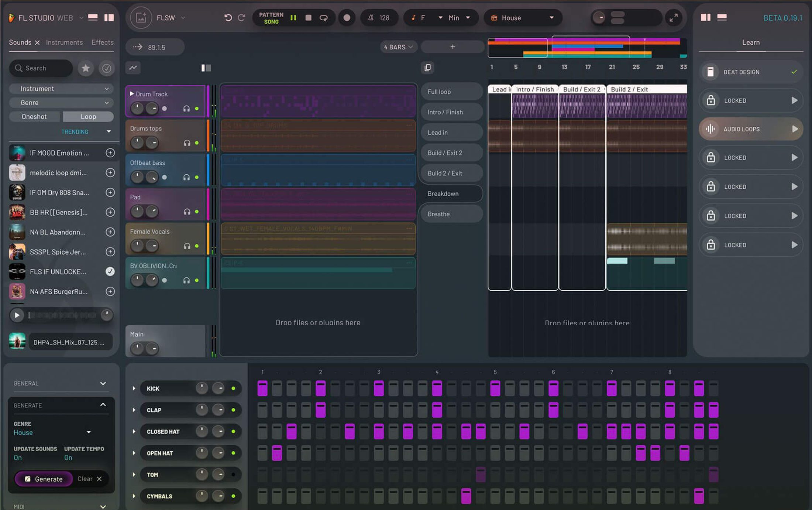The image size is (812, 510).
Task: Open the Instrument filter dropdown
Action: (61, 89)
